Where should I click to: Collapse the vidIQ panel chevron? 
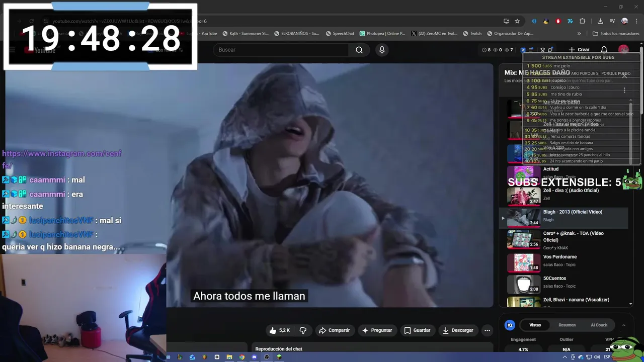(x=624, y=325)
